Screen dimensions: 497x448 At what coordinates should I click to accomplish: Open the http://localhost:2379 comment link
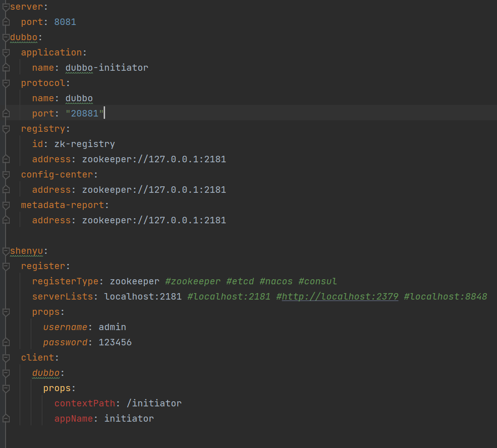pos(339,296)
